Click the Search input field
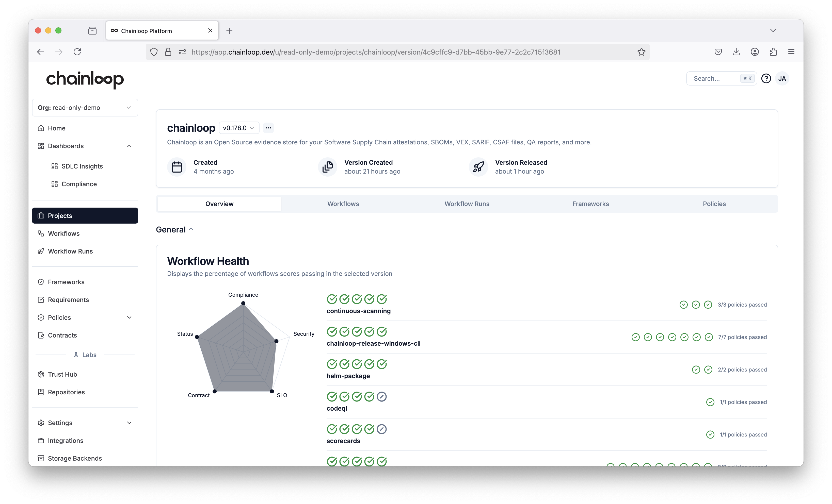 [721, 78]
